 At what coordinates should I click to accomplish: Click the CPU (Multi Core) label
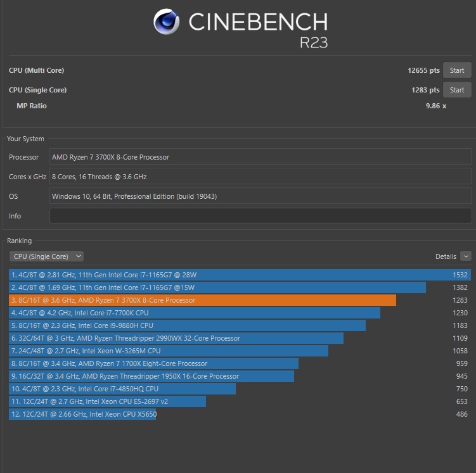[36, 70]
